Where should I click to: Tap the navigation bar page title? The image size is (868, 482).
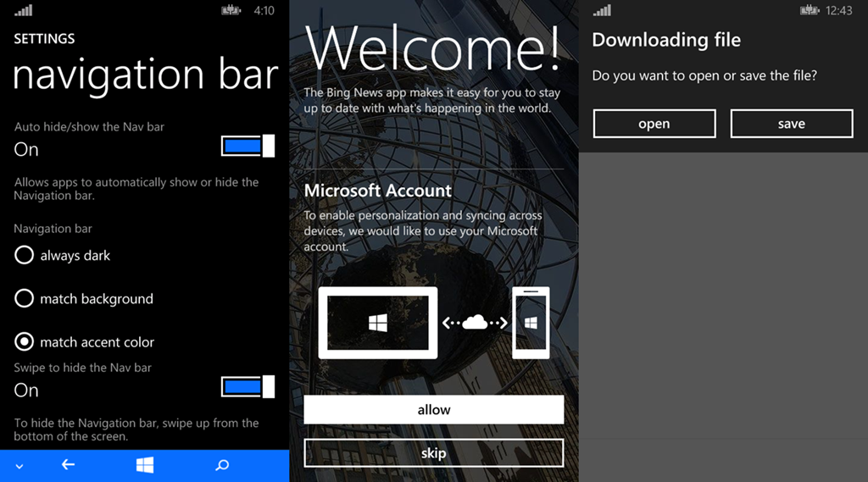tap(145, 75)
